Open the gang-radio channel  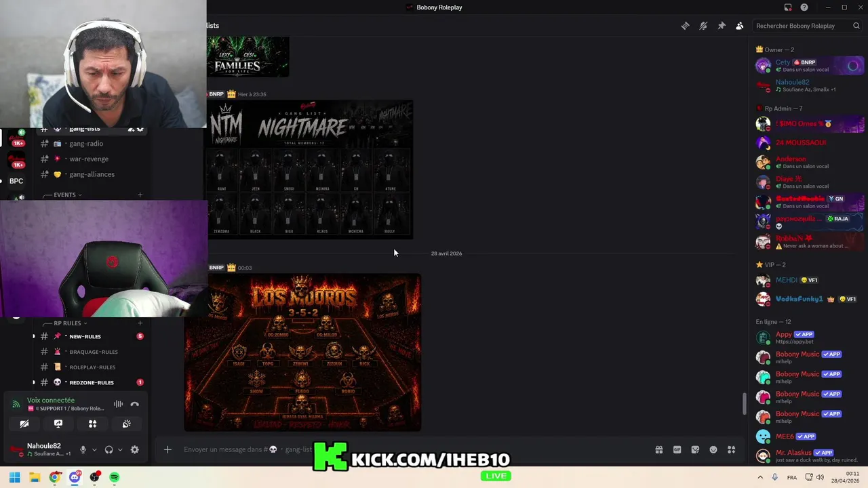[92, 144]
